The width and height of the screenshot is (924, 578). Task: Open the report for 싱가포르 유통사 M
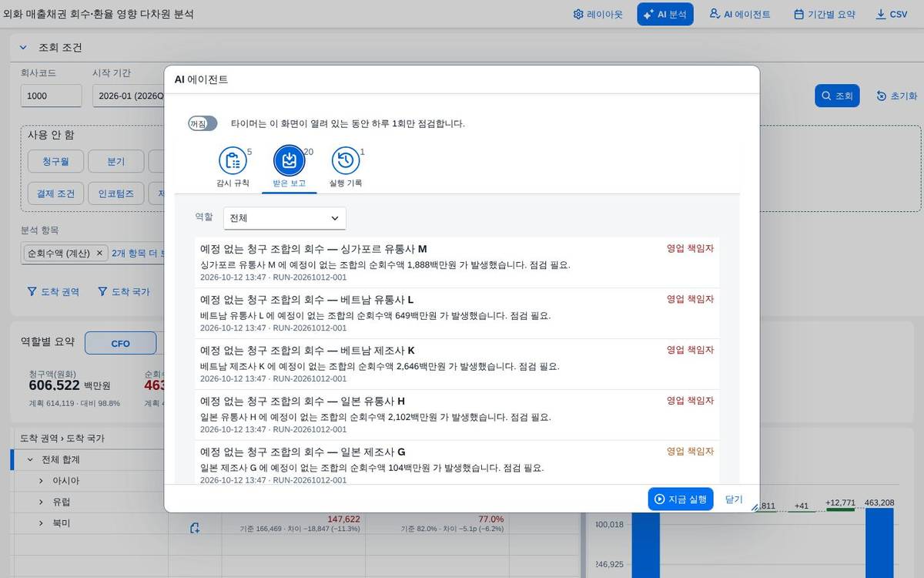pos(457,262)
